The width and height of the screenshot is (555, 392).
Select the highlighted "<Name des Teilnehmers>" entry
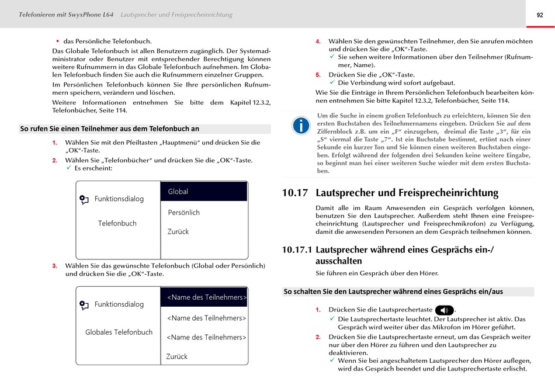pos(204,297)
